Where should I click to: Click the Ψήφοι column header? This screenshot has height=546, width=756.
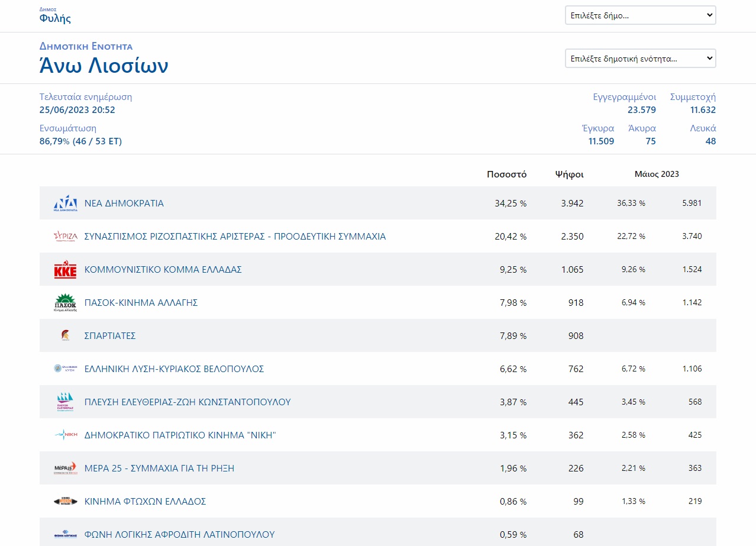pyautogui.click(x=569, y=175)
